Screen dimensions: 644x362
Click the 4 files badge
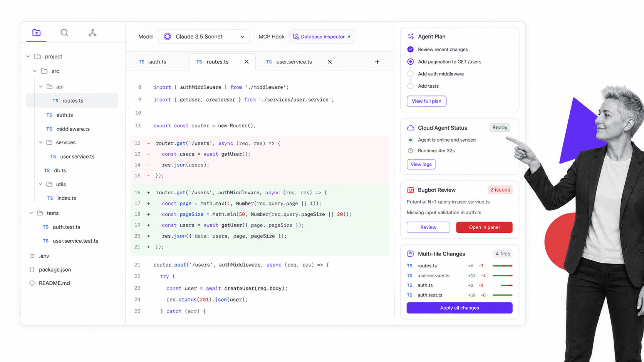click(x=503, y=254)
